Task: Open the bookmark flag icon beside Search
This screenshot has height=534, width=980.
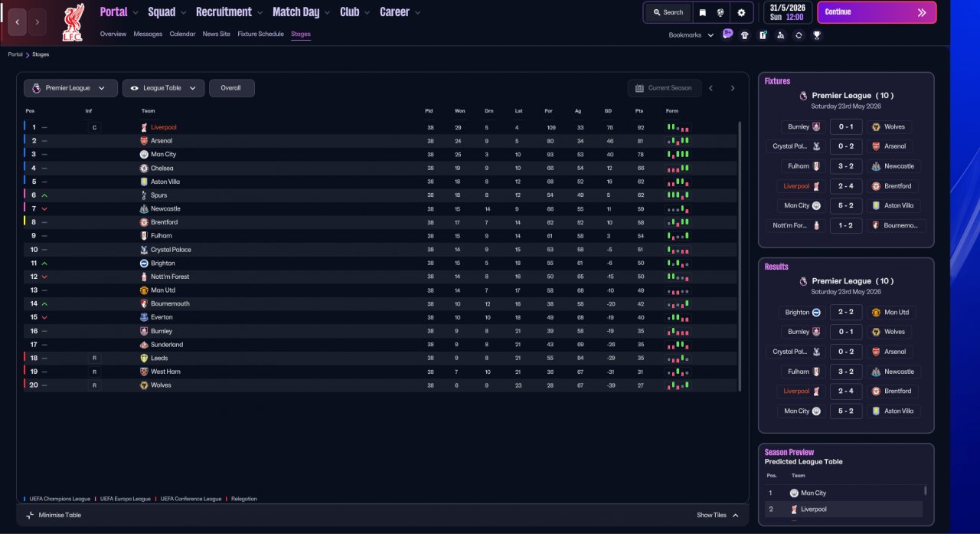Action: pyautogui.click(x=702, y=12)
